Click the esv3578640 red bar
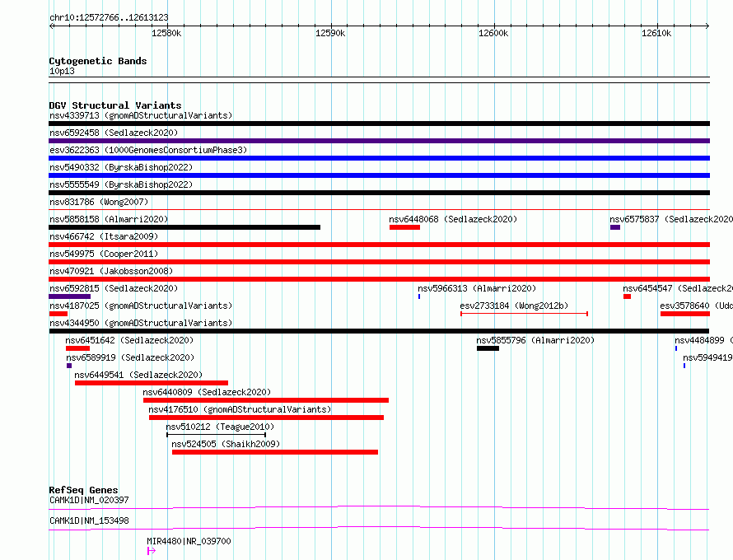 tap(685, 314)
